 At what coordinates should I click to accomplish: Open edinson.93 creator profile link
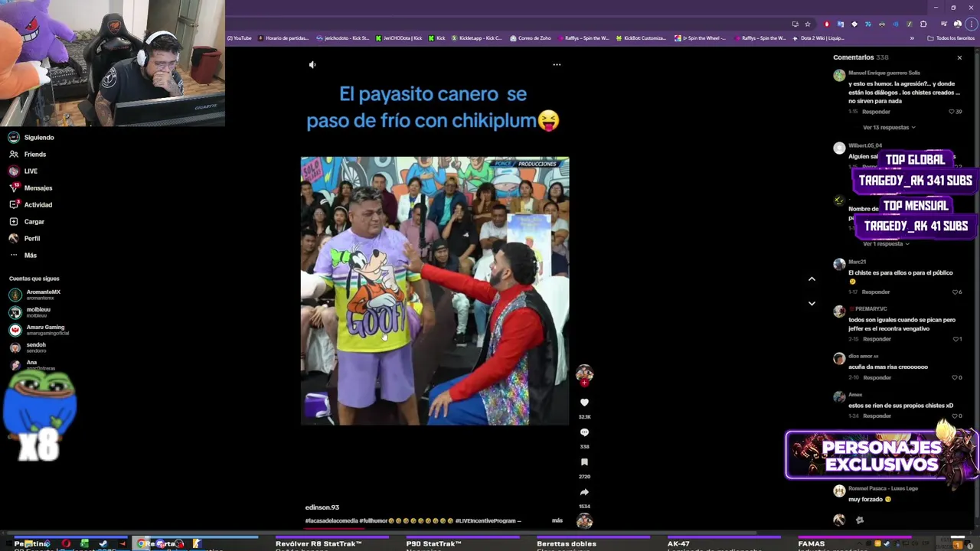click(322, 507)
